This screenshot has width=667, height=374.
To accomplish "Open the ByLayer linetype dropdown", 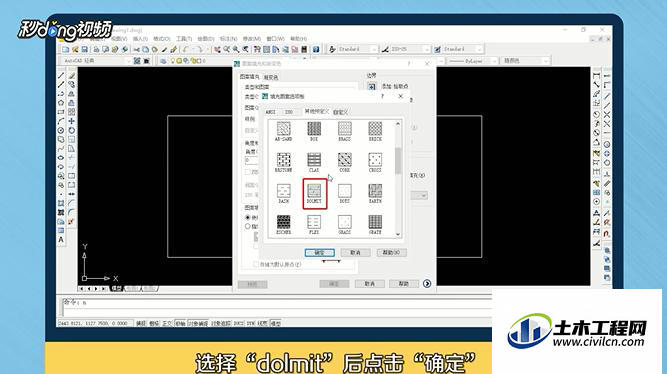I will [473, 61].
